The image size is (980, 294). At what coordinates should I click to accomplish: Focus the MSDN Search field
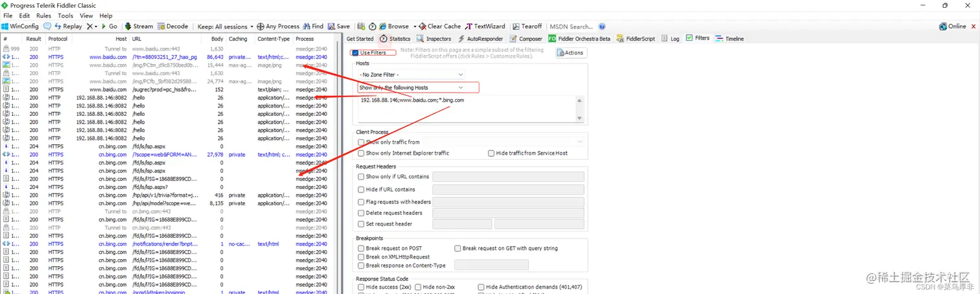click(572, 27)
